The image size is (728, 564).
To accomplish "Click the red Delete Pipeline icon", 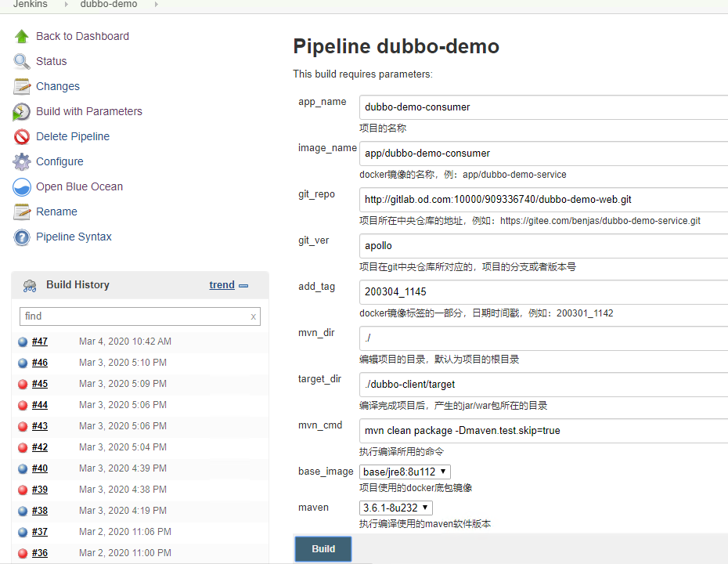I will (x=22, y=137).
